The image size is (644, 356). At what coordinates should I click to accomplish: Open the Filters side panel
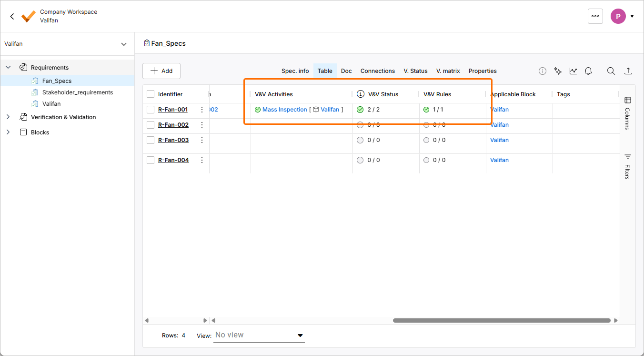click(628, 166)
